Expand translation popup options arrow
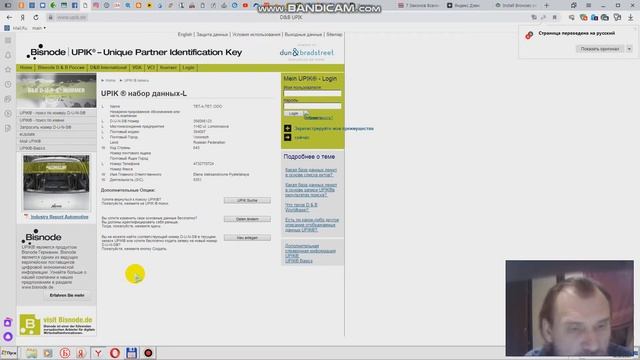This screenshot has height=360, width=640. pos(629,49)
